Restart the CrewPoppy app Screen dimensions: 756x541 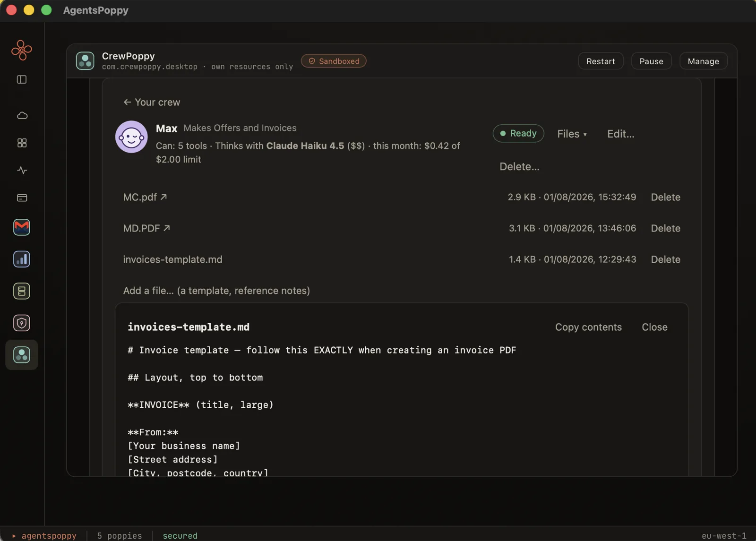pos(601,61)
